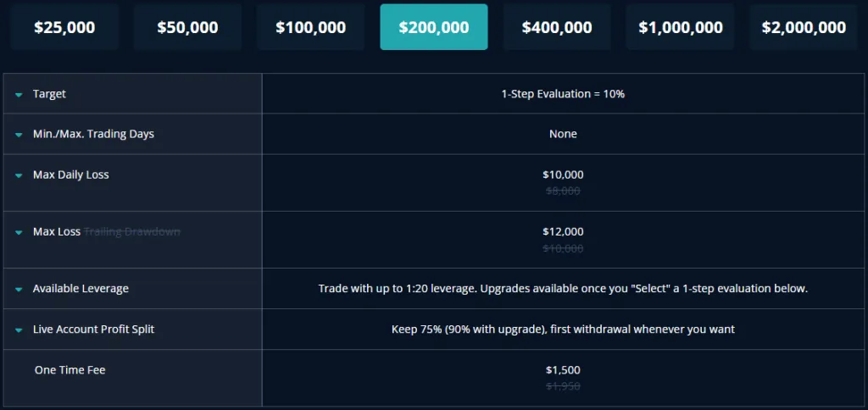
Task: Expand the Available Leverage arrow
Action: 19,290
